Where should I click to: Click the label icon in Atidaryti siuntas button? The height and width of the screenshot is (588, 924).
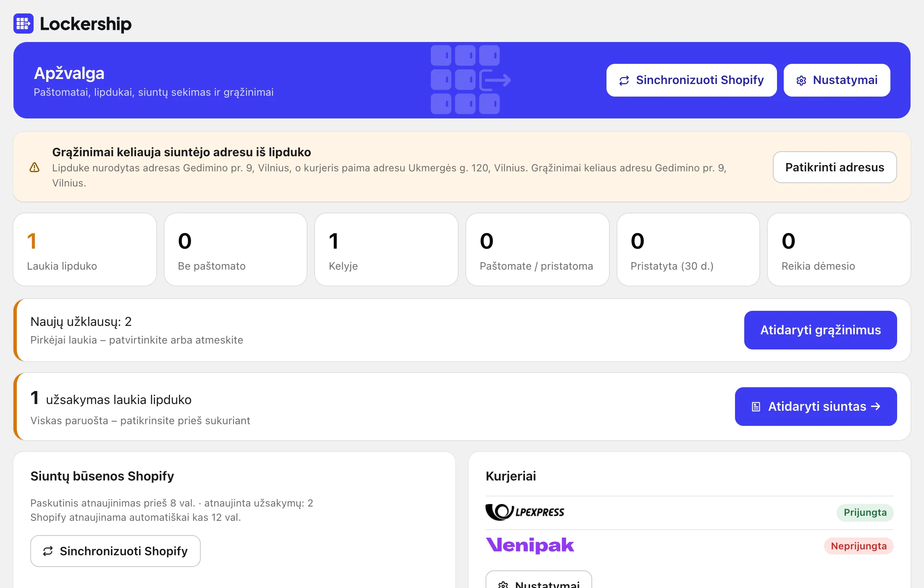pyautogui.click(x=756, y=407)
